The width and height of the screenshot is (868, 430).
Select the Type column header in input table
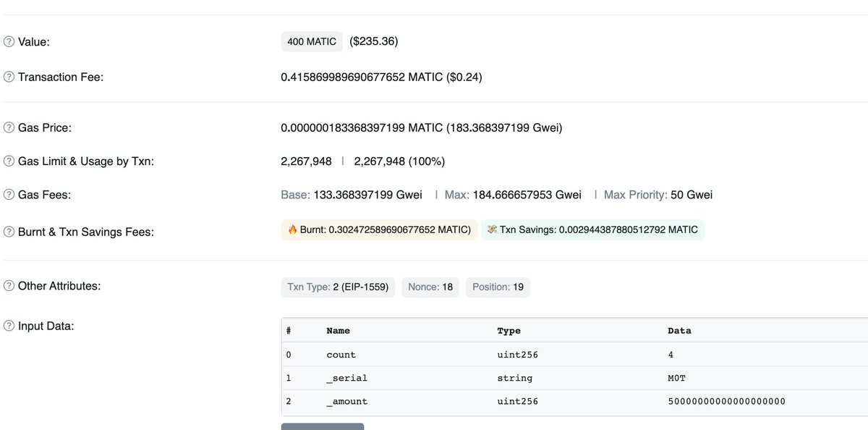coord(509,331)
